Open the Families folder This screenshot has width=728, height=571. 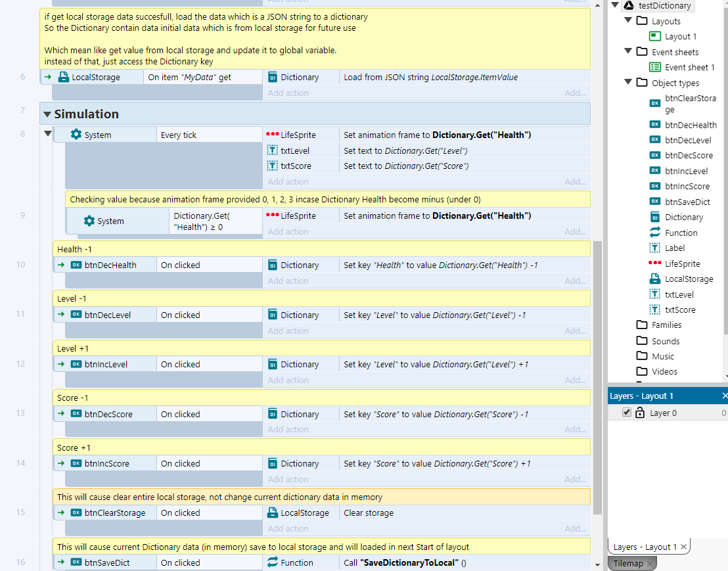(x=666, y=325)
